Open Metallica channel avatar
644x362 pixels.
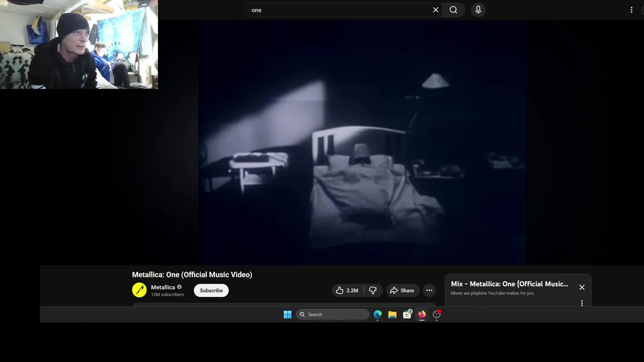[x=139, y=290]
